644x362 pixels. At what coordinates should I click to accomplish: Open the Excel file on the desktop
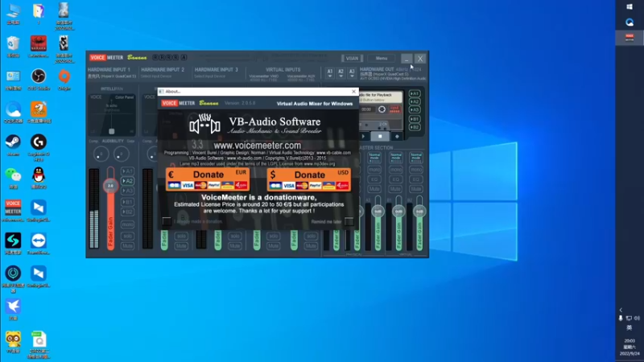[39, 345]
